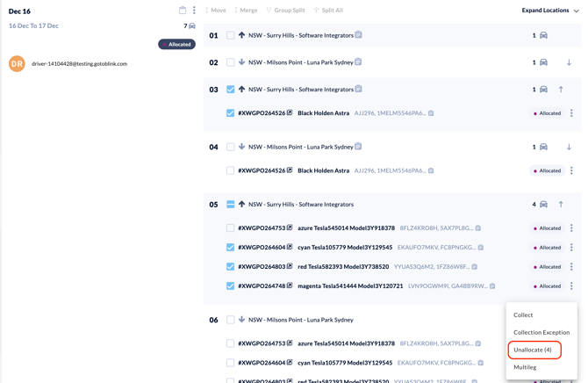Open three-dot menu for stop 04 Holden Astra

click(571, 171)
